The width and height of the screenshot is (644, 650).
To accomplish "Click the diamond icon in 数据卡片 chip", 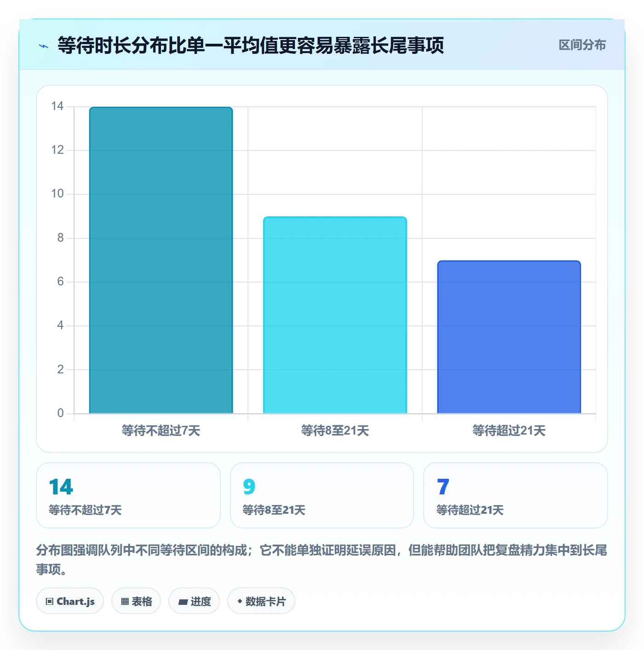I will 240,601.
